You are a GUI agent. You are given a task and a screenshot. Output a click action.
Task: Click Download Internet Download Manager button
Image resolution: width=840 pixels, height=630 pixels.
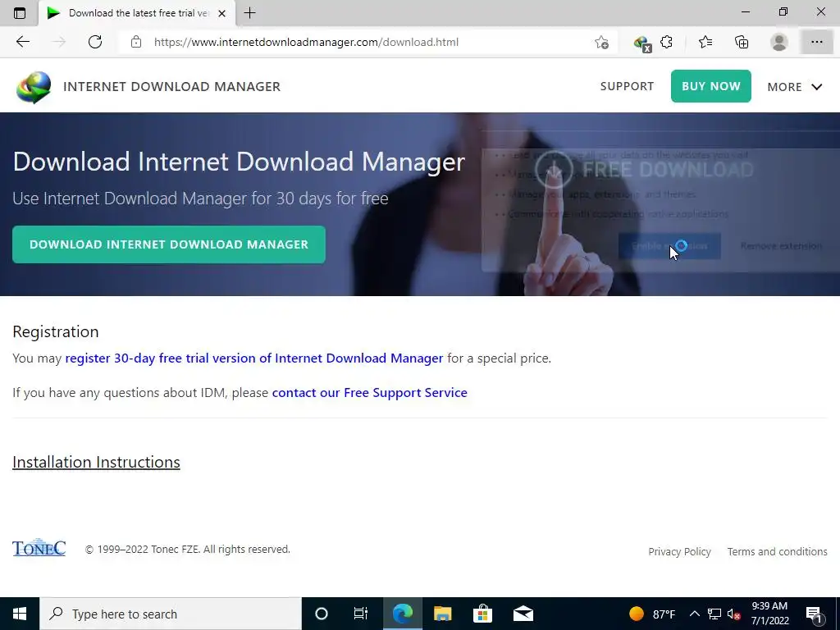169,244
